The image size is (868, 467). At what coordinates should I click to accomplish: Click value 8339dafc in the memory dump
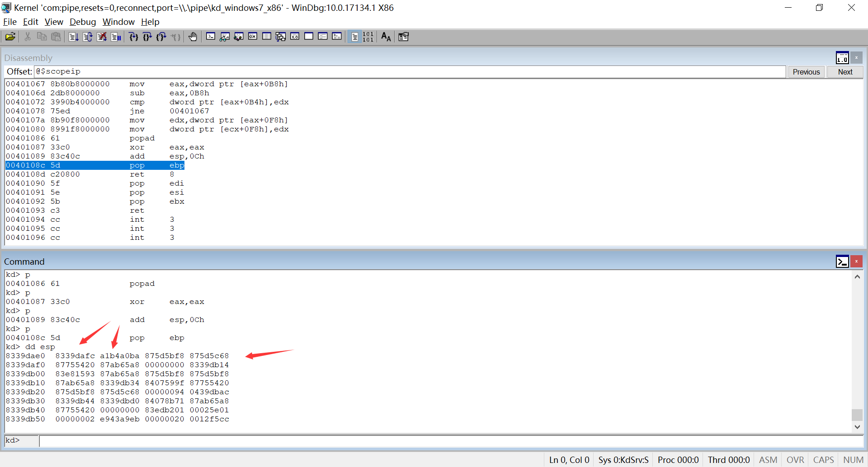[75, 356]
